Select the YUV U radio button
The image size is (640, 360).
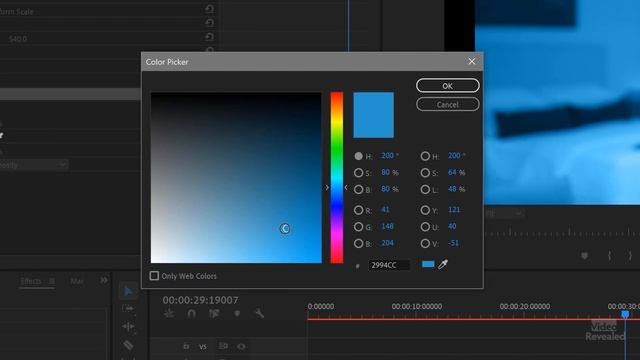coord(425,227)
